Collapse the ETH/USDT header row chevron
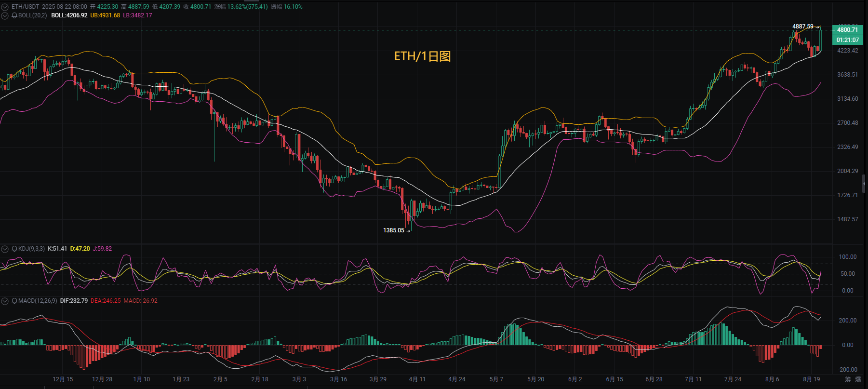Image resolution: width=868 pixels, height=389 pixels. 5,7
